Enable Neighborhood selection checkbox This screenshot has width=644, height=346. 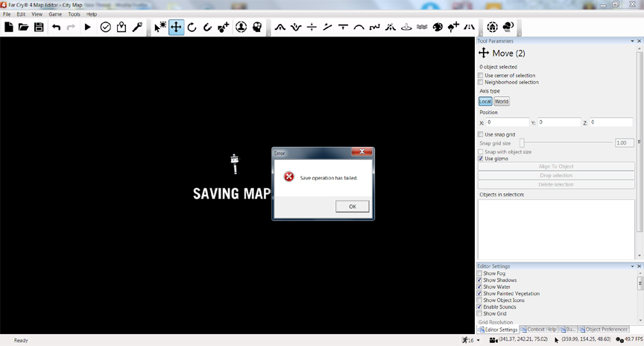481,82
